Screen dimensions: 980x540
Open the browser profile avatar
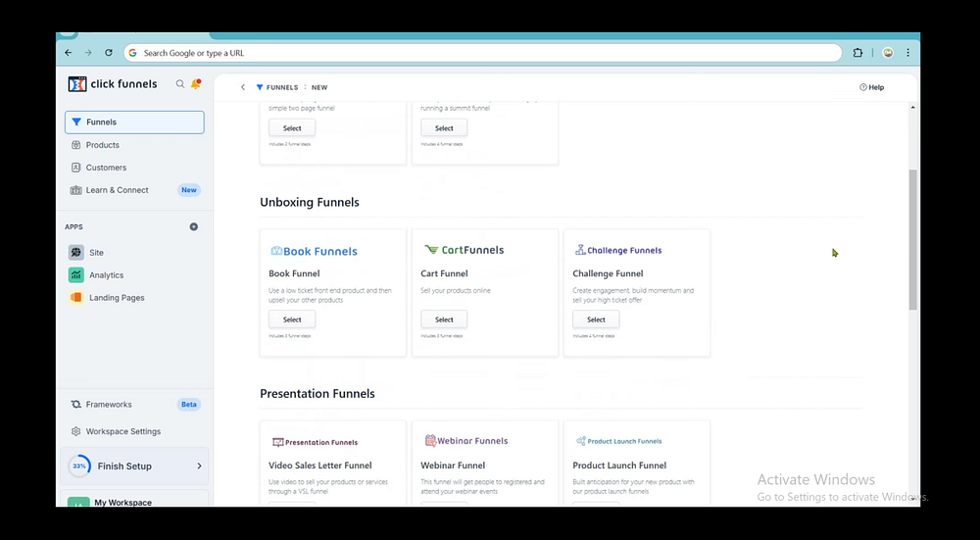888,53
